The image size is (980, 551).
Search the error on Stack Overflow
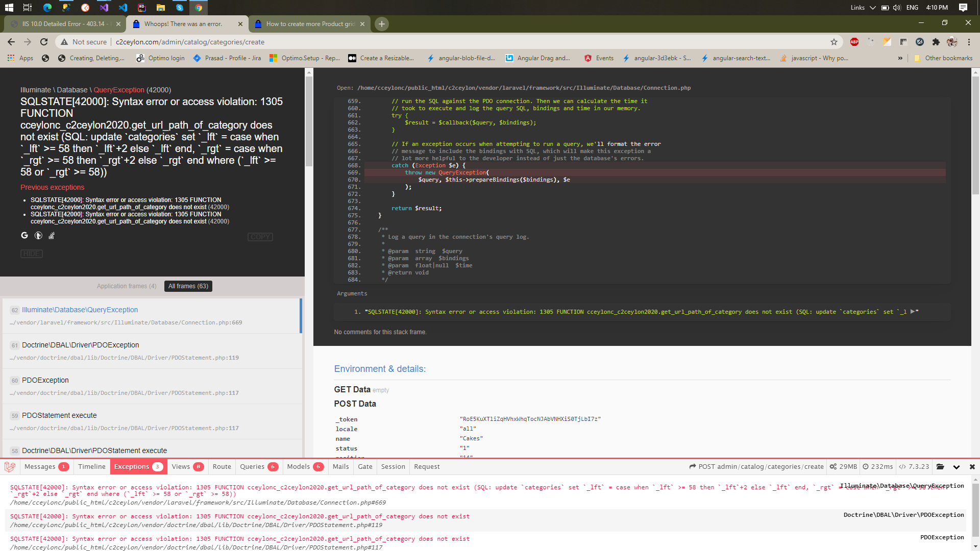pyautogui.click(x=52, y=235)
